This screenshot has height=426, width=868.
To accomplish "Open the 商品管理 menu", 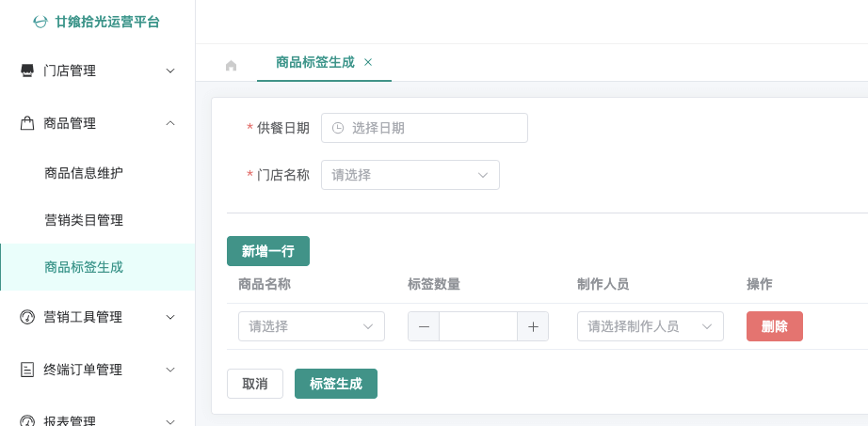I will [97, 123].
